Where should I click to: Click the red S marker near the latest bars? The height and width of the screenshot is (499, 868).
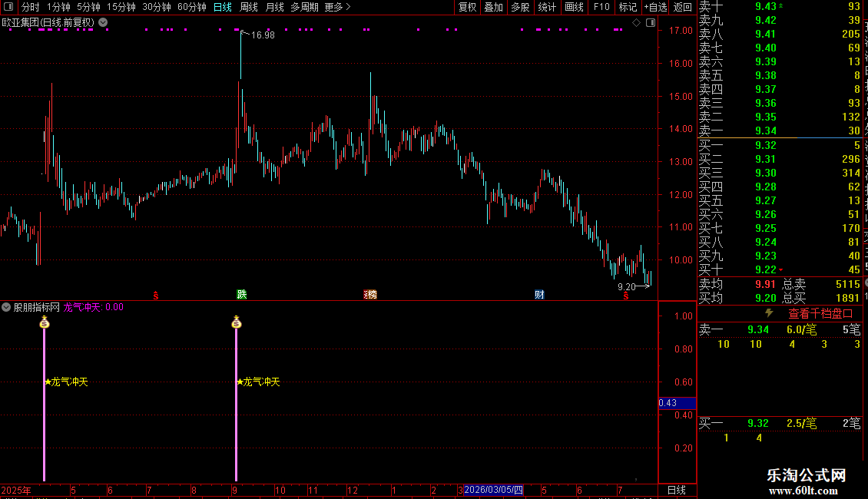click(x=625, y=296)
